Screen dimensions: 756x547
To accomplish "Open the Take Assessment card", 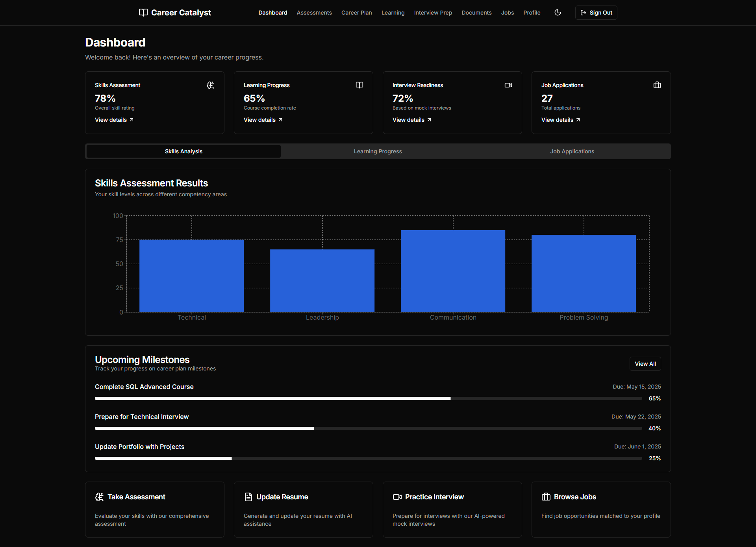I will click(155, 510).
